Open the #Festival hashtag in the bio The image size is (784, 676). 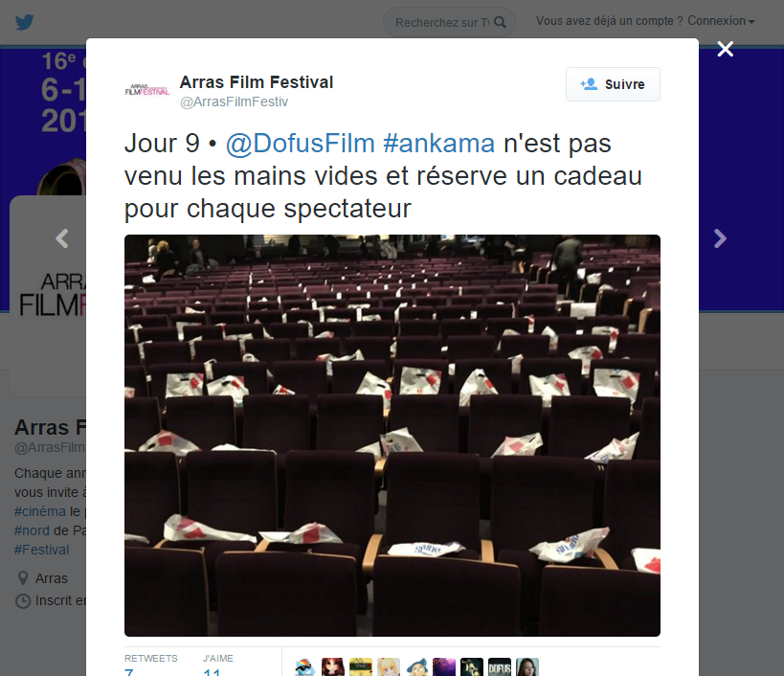tap(41, 550)
